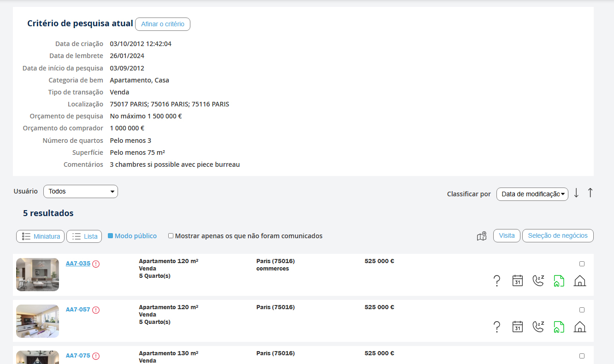The height and width of the screenshot is (364, 614).
Task: Expand the Classificar por dropdown
Action: (532, 194)
